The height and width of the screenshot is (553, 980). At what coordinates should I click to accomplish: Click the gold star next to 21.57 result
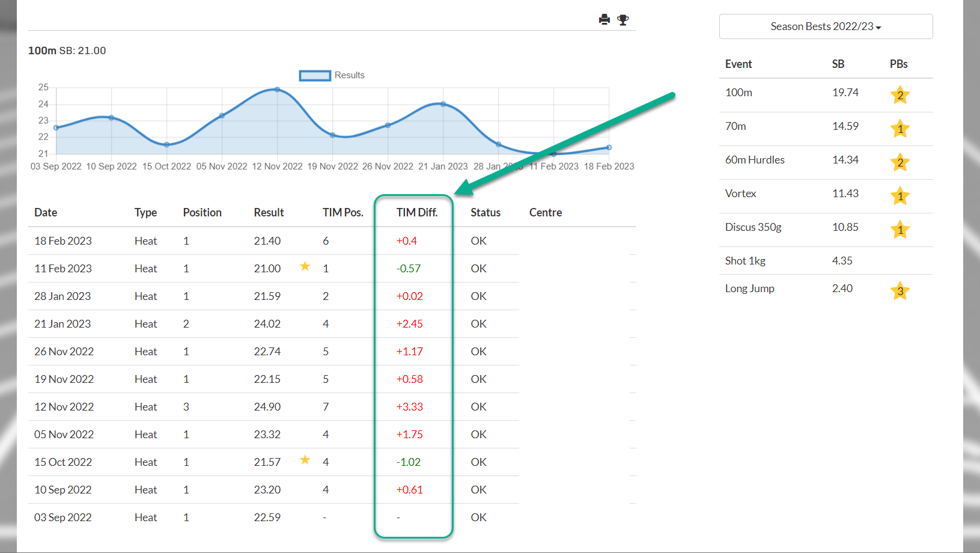pyautogui.click(x=305, y=460)
